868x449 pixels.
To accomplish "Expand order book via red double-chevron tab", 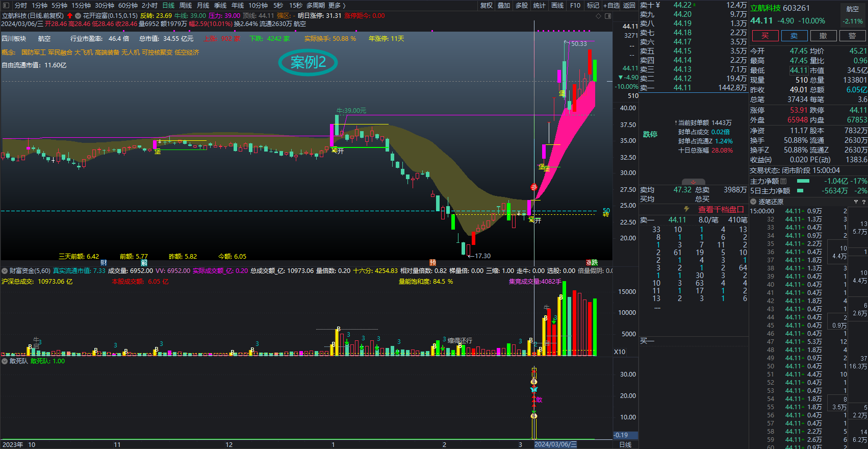I will click(693, 182).
